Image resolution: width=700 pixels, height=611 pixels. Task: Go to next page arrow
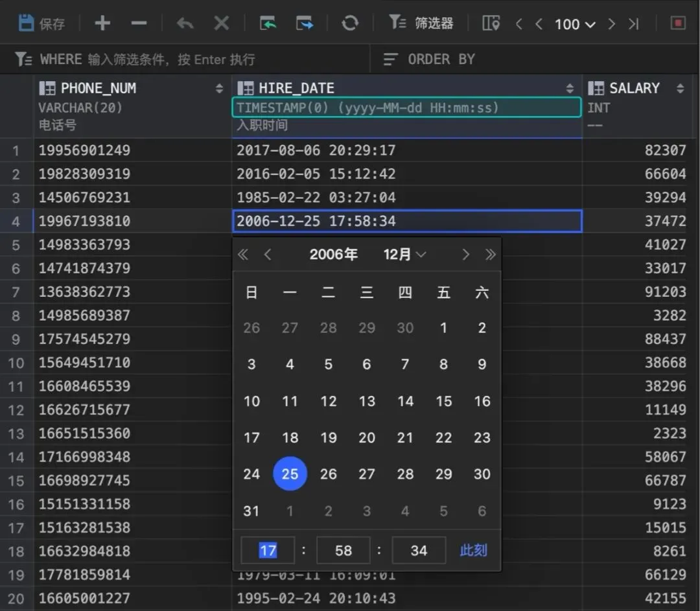pyautogui.click(x=611, y=24)
